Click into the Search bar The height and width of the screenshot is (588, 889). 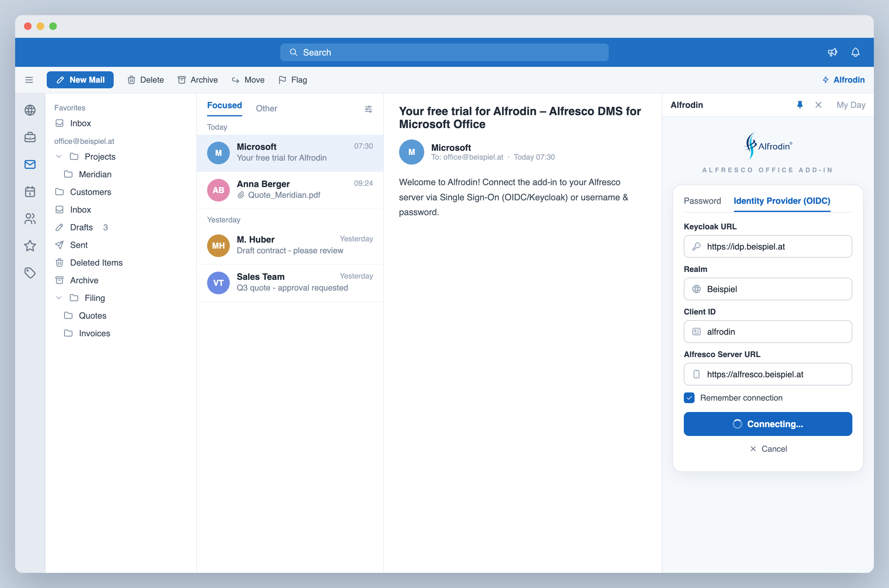pos(444,52)
